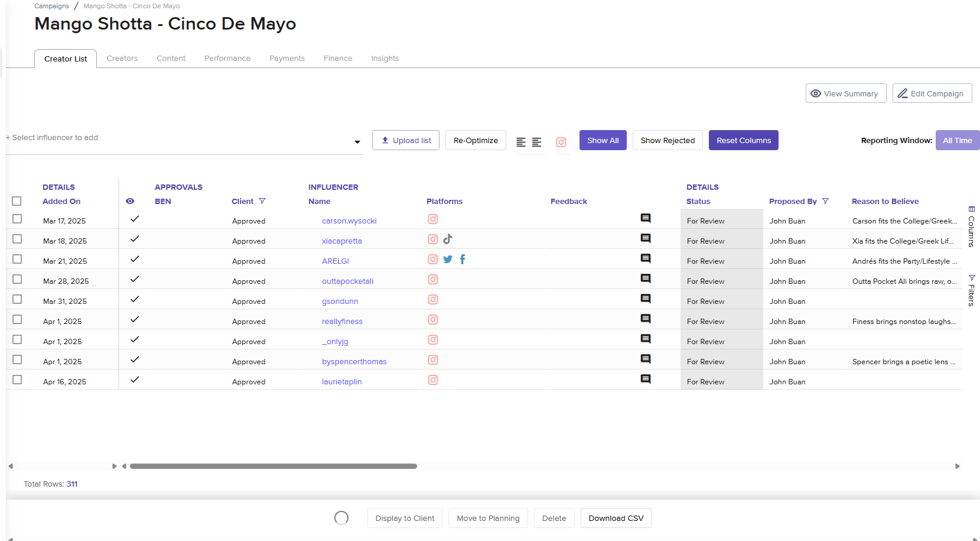
Task: Click the Proposed By filter icon
Action: tap(825, 201)
